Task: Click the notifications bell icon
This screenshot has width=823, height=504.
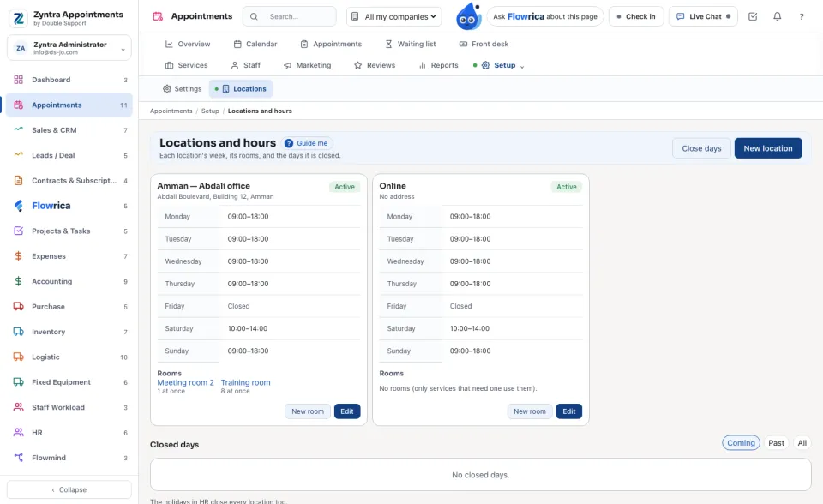Action: click(777, 16)
